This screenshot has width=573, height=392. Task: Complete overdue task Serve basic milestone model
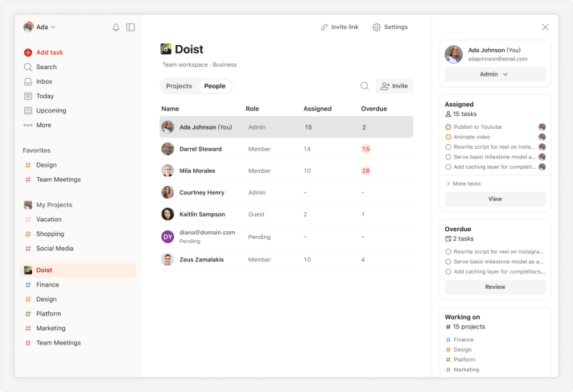pyautogui.click(x=448, y=262)
